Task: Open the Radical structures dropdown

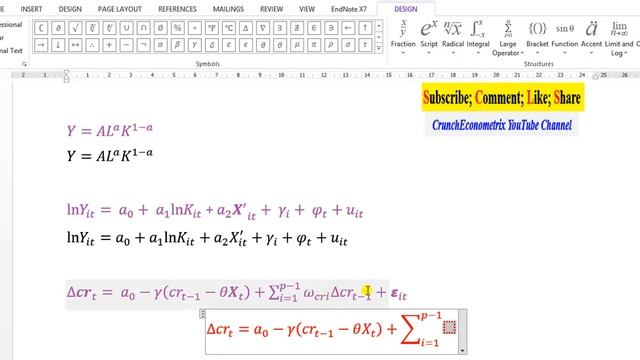Action: (453, 37)
